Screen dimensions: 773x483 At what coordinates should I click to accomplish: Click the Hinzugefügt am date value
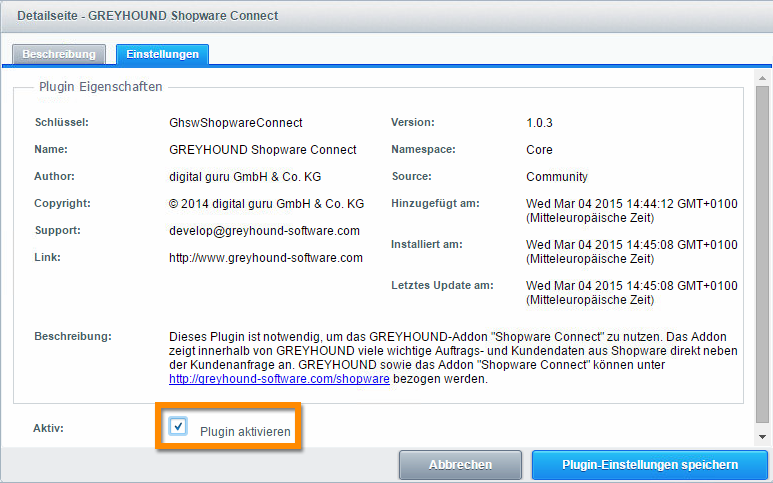point(632,211)
